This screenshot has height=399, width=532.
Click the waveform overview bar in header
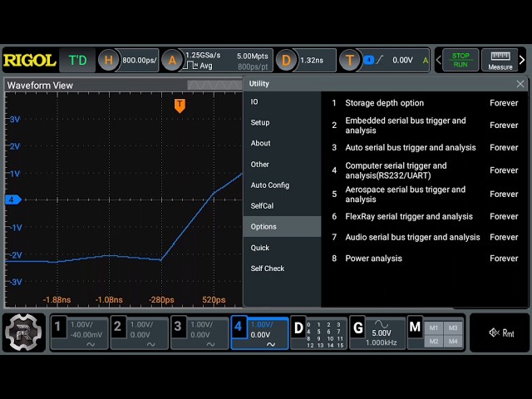(214, 85)
